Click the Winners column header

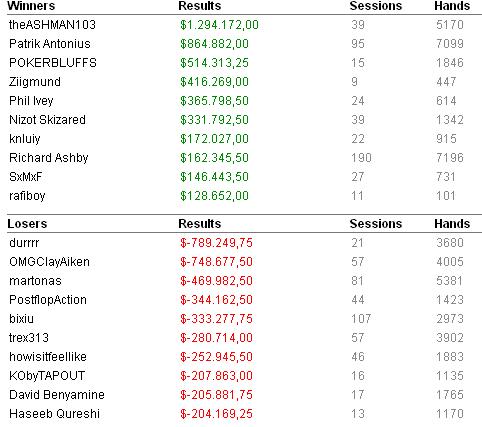[x=31, y=6]
